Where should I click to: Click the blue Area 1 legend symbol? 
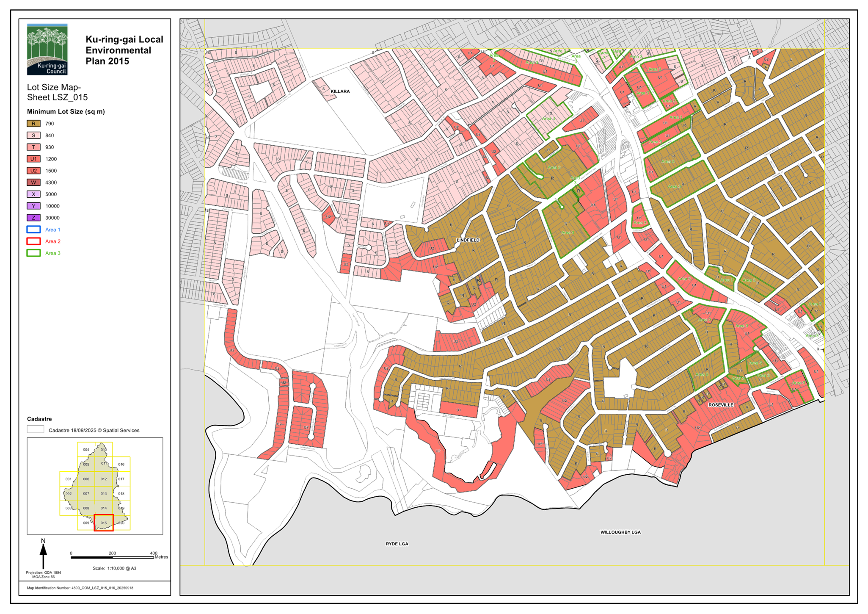pos(34,230)
